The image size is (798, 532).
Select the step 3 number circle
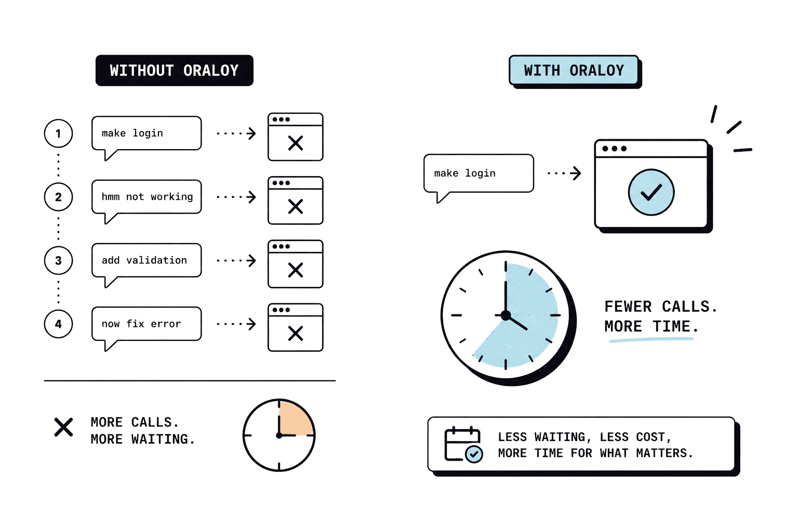pos(58,260)
